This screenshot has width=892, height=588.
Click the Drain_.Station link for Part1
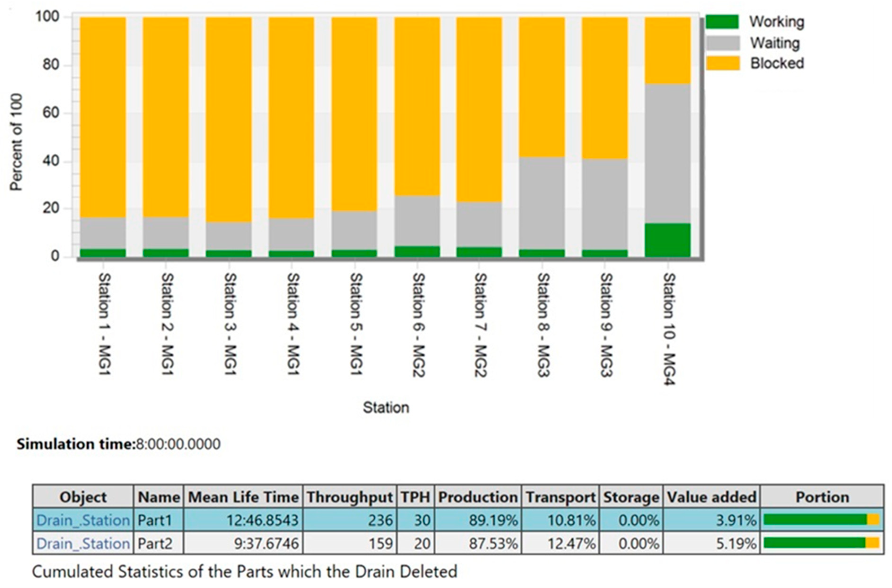(83, 520)
